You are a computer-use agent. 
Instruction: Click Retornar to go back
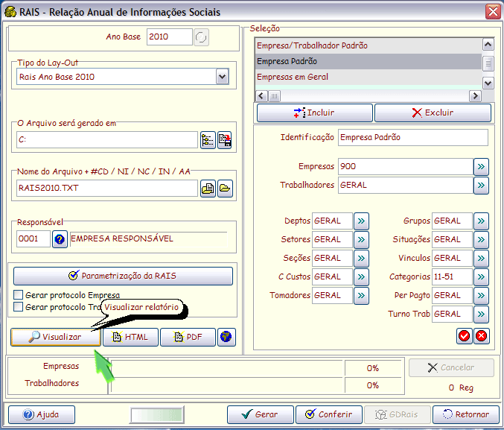(466, 414)
